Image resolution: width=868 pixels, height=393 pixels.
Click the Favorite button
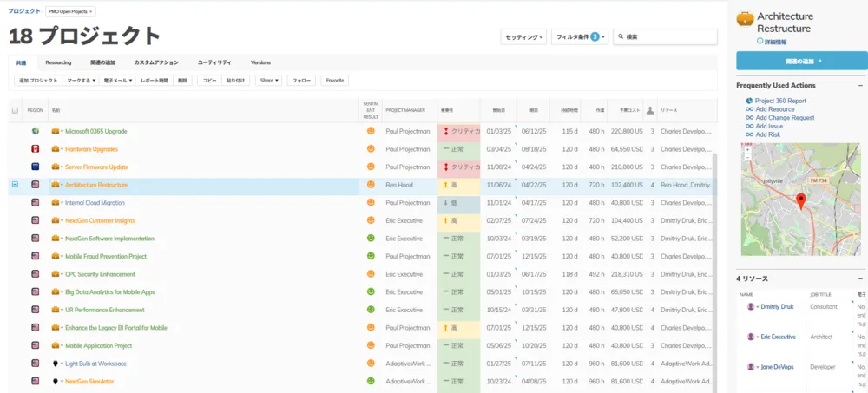click(335, 81)
